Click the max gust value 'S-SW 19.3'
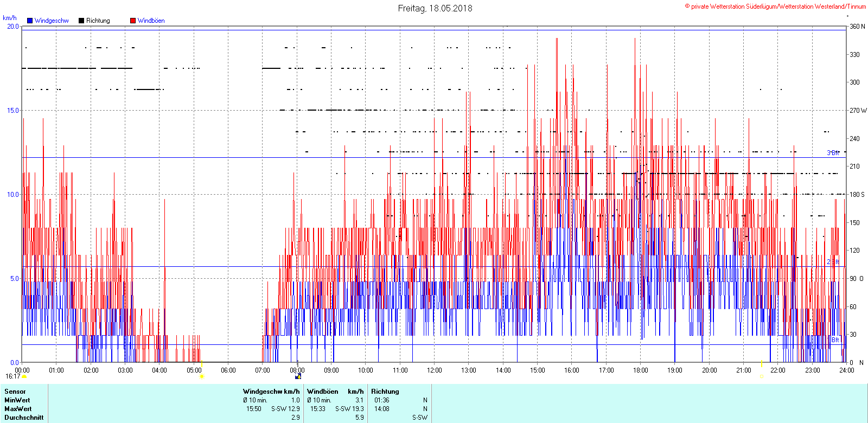 click(350, 409)
